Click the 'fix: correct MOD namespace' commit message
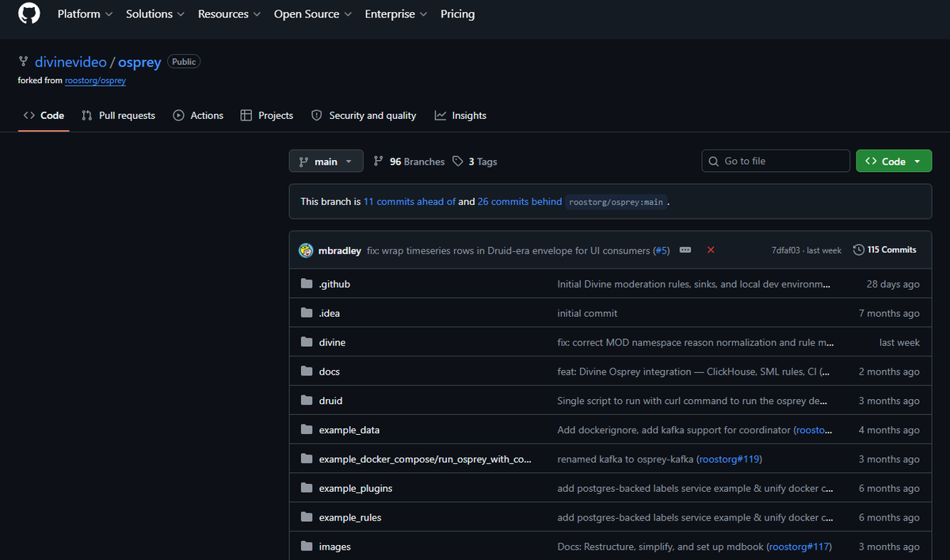Screen dimensions: 950x560 coord(696,342)
